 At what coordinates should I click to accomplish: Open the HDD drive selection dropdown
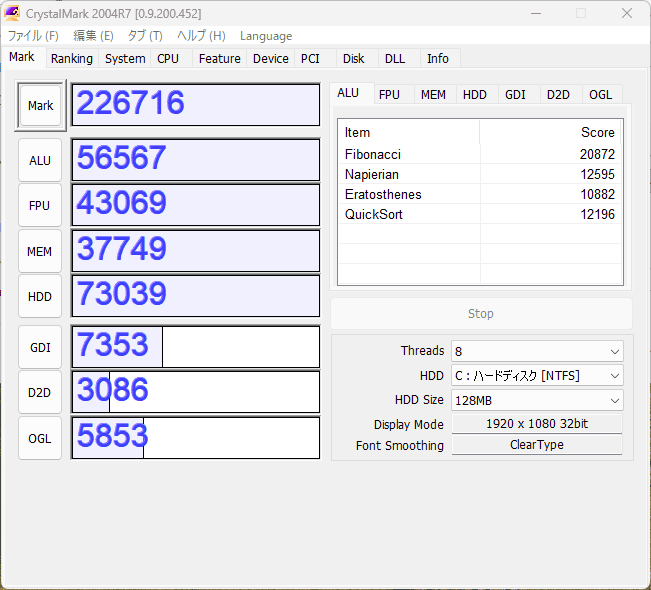(537, 376)
